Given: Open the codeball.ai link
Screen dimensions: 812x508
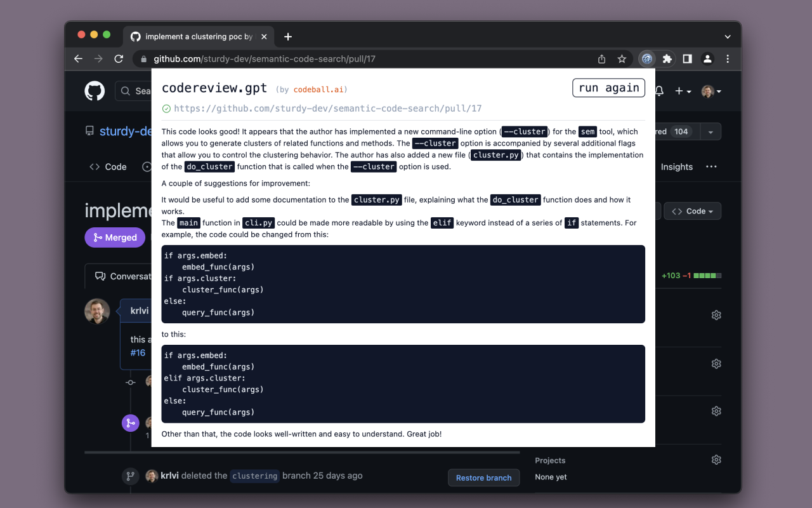Looking at the screenshot, I should [x=319, y=90].
